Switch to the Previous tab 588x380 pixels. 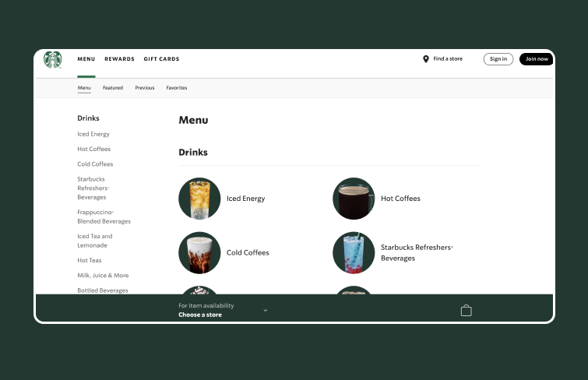[145, 88]
